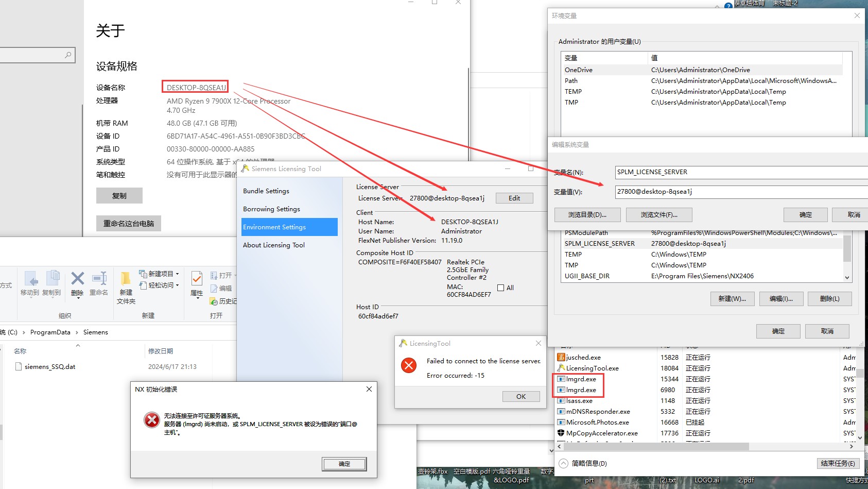Image resolution: width=868 pixels, height=489 pixels.
Task: Click the New item (新建项目) icon
Action: click(143, 274)
